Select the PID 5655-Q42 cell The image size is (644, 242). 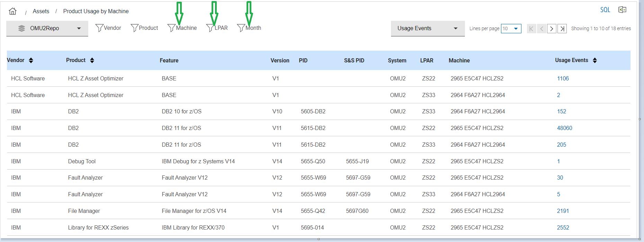pos(313,211)
